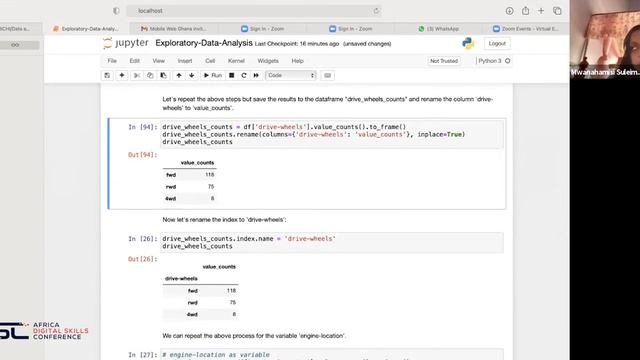Select the 4wd row in Out[94] table

[189, 198]
